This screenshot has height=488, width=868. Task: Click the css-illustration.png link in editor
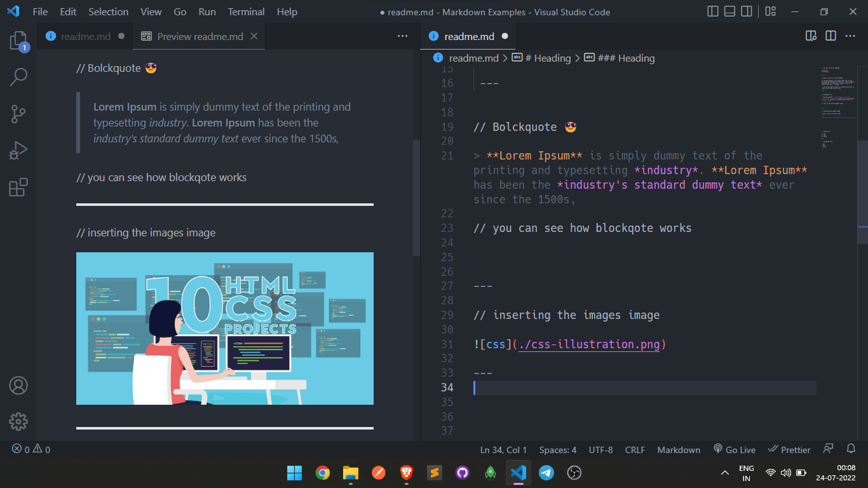point(590,344)
